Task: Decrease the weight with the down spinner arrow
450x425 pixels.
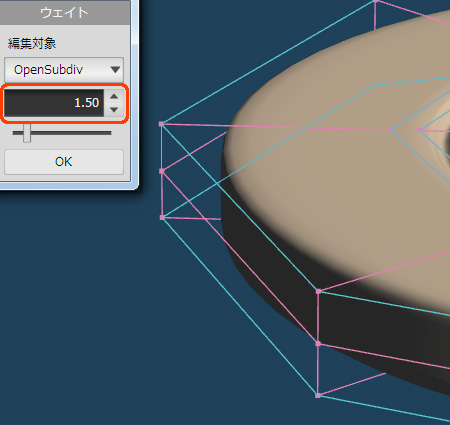Action: pyautogui.click(x=114, y=110)
